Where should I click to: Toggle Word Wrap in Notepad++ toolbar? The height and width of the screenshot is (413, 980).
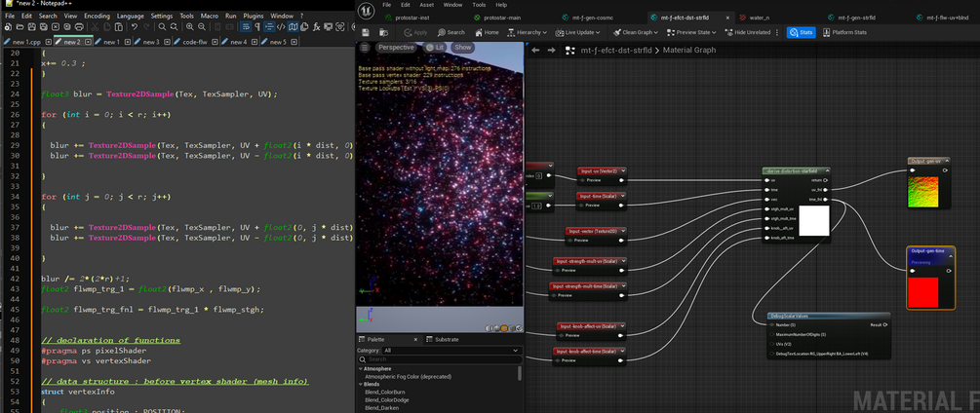click(246, 27)
